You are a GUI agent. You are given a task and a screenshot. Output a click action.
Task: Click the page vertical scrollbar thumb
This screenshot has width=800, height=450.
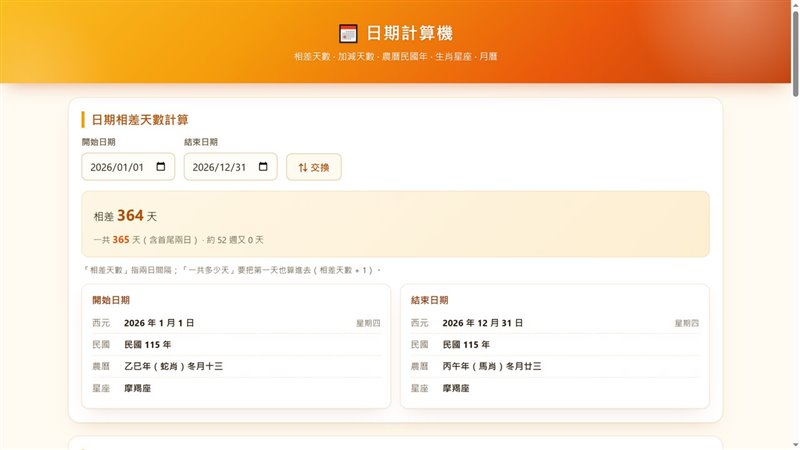point(795,54)
